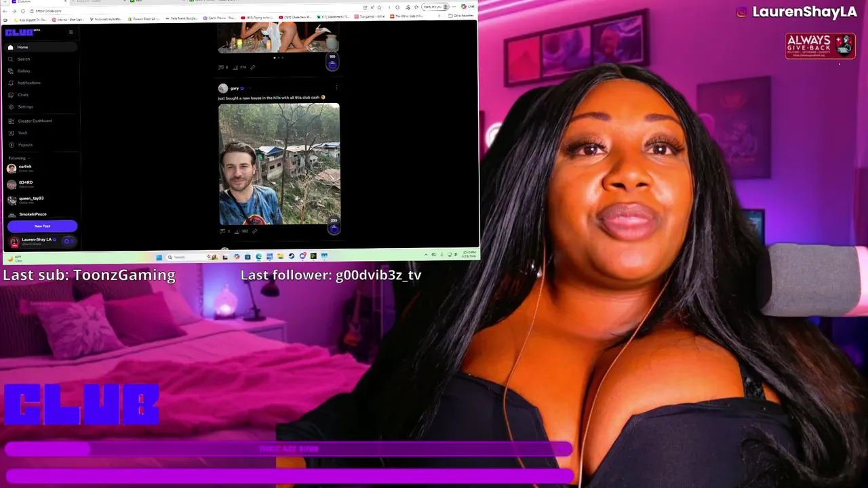Viewport: 868px width, 488px height.
Task: Click the Chats bubble icon
Action: click(11, 95)
